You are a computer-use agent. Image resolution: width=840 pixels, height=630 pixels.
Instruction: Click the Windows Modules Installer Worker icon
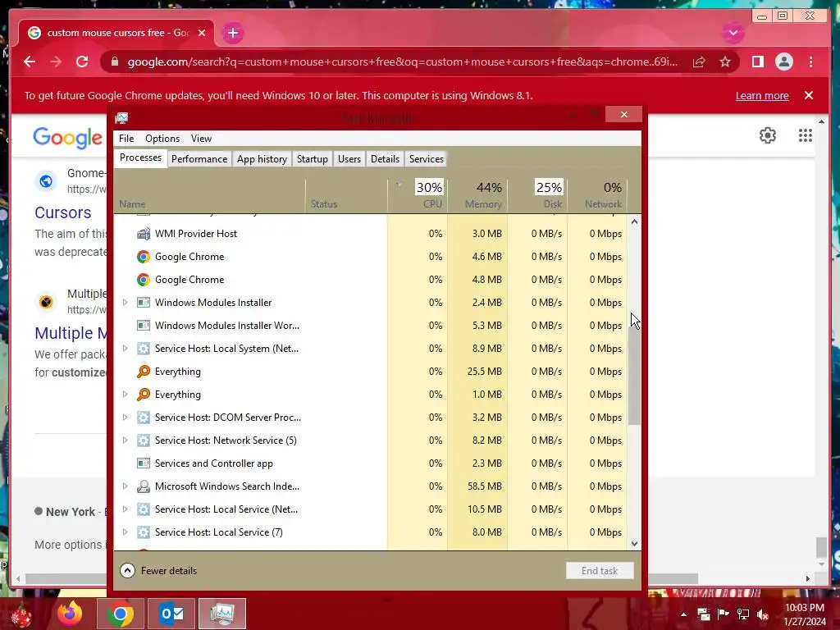(143, 325)
